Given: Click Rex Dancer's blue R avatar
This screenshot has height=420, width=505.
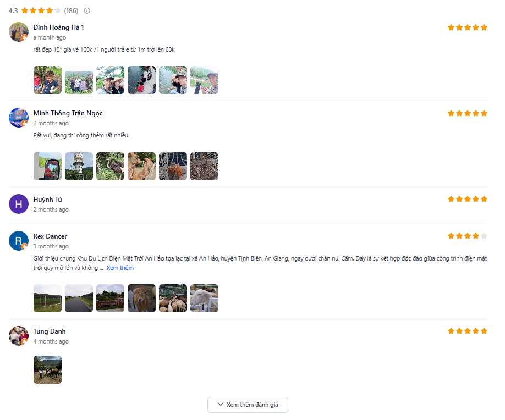Looking at the screenshot, I should click(x=19, y=241).
